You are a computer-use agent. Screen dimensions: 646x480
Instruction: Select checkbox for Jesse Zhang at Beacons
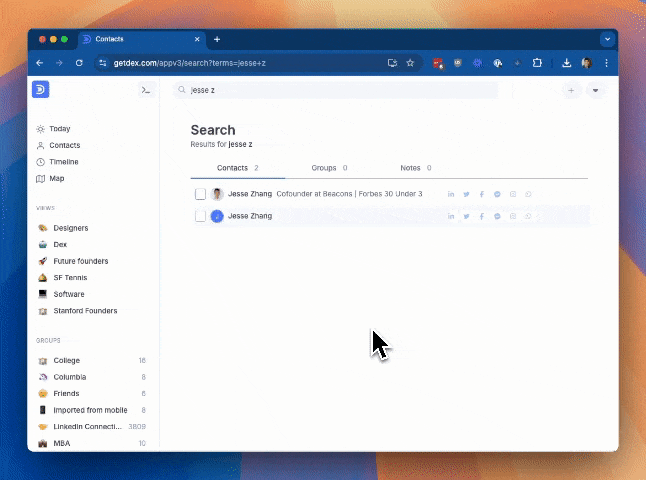pos(200,194)
